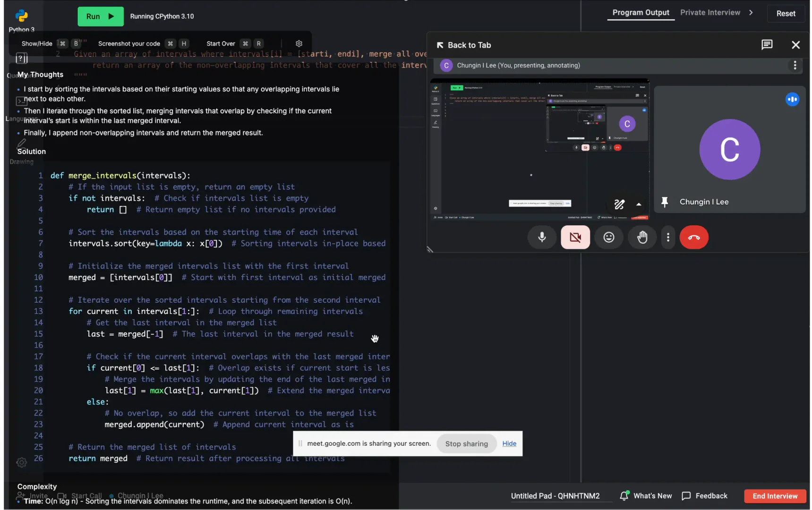Image resolution: width=812 pixels, height=510 pixels.
Task: Turn on the camera in Meet
Action: [x=575, y=237]
